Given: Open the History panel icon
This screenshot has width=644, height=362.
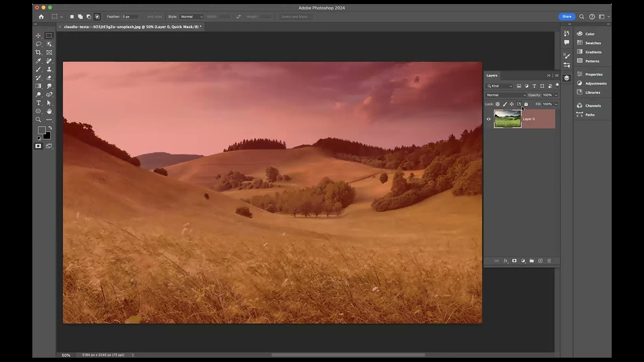Looking at the screenshot, I should 567,34.
